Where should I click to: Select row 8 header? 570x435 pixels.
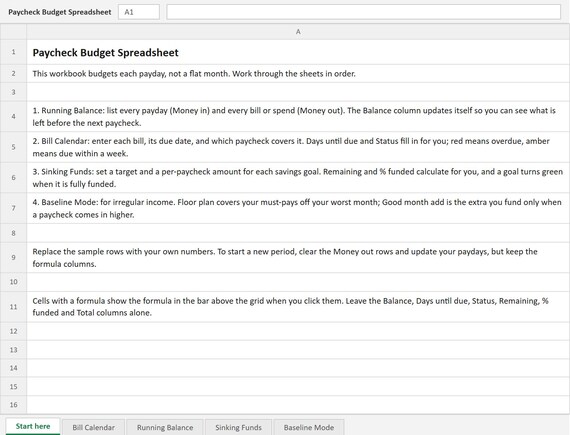(x=13, y=233)
